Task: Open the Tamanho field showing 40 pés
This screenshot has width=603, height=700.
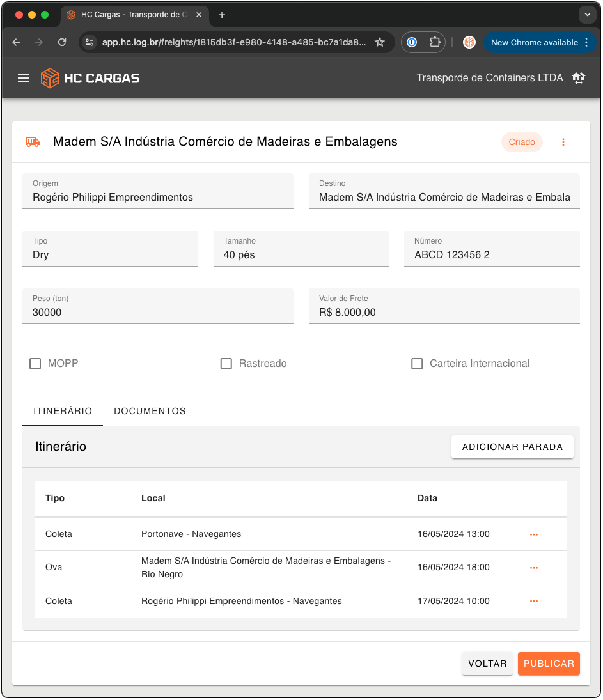Action: pos(301,249)
